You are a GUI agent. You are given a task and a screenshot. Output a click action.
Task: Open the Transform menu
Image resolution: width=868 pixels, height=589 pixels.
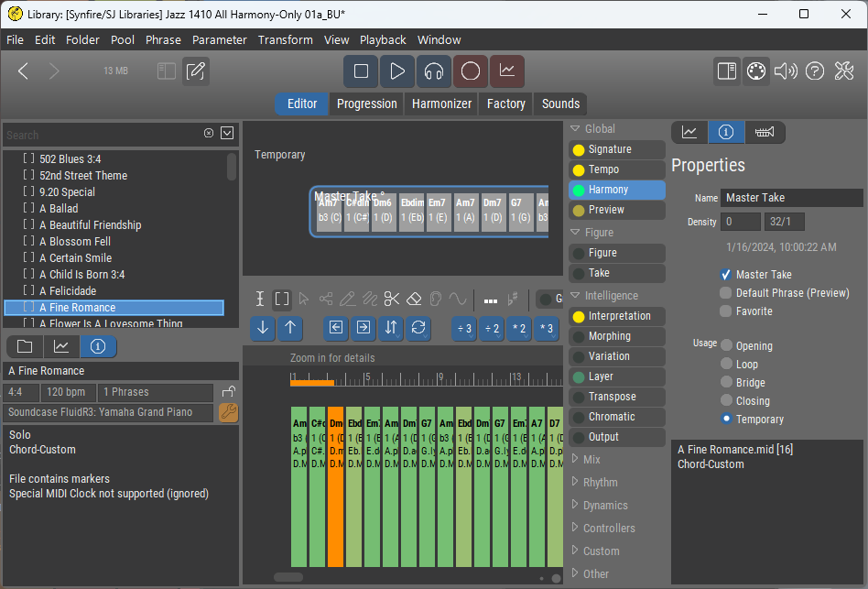coord(285,40)
